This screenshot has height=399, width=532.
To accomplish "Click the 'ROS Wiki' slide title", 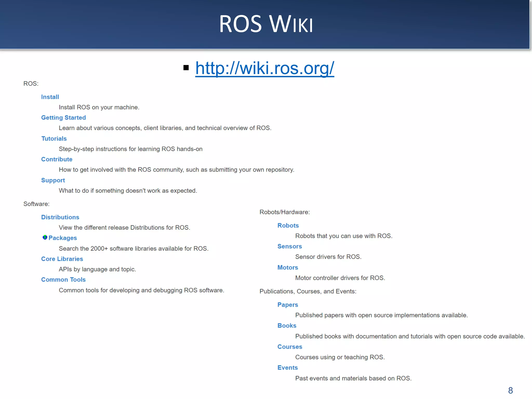I will tap(266, 24).
